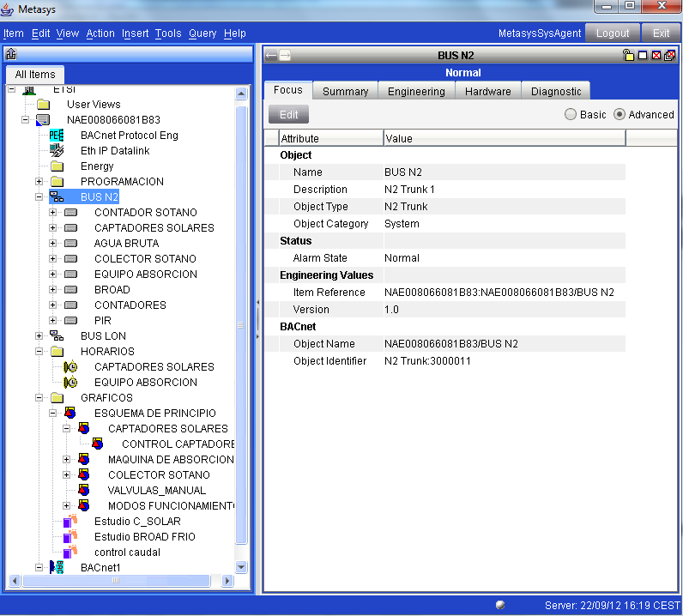This screenshot has height=616, width=683.
Task: Expand the PROGRAMACION folder
Action: point(39,182)
